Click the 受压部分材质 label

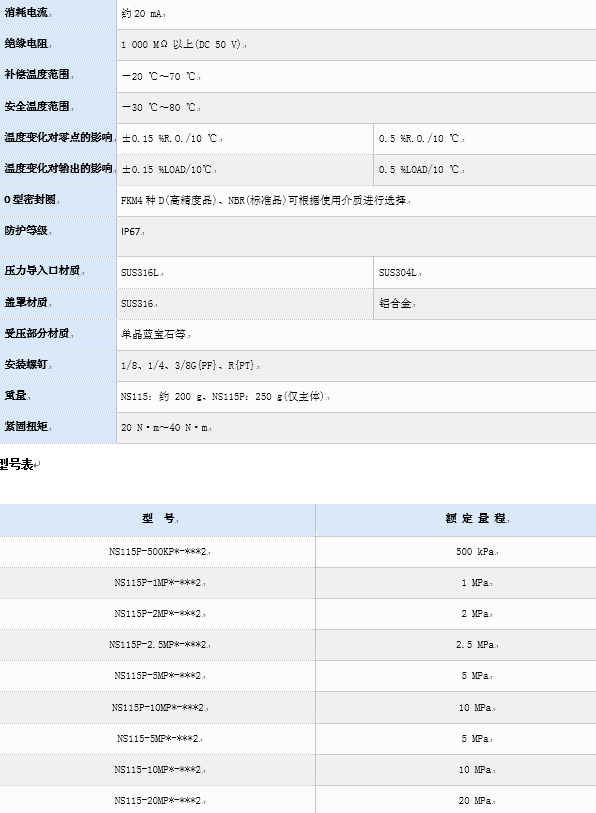[39, 333]
